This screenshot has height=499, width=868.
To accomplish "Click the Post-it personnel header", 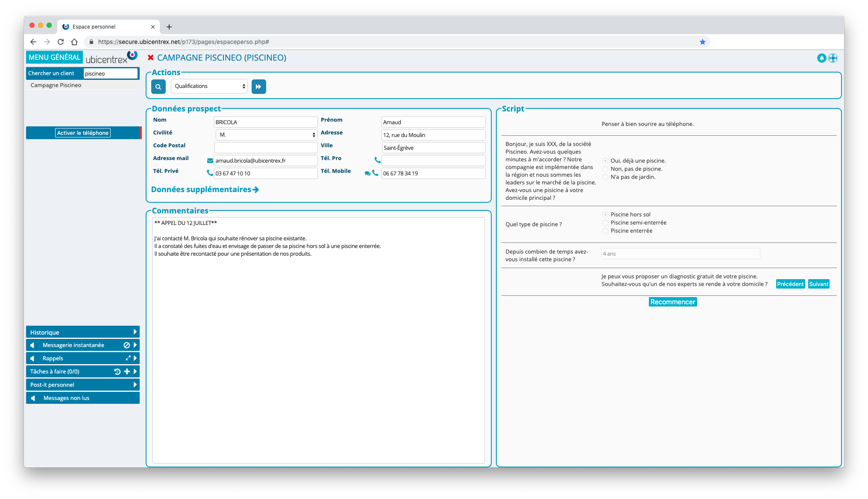I will tap(83, 385).
